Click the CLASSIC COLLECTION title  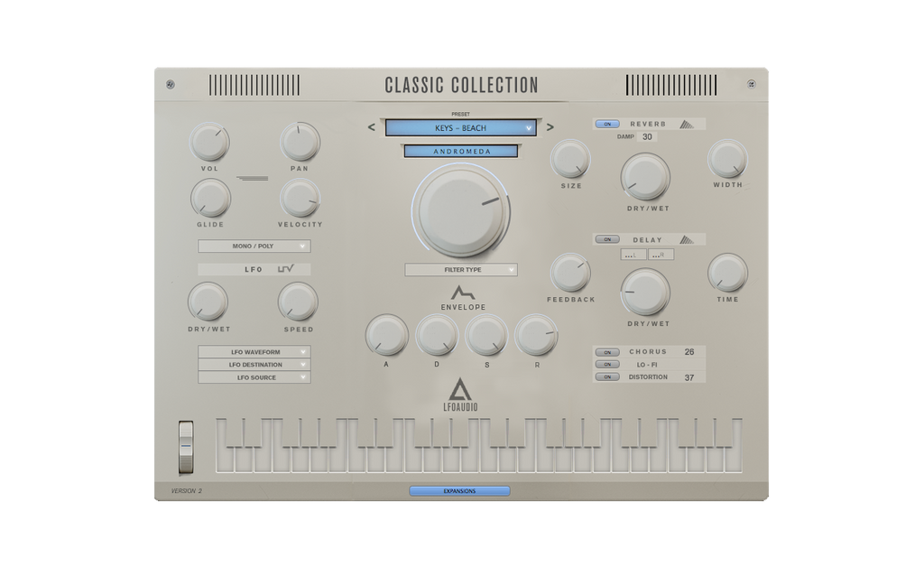(x=461, y=85)
